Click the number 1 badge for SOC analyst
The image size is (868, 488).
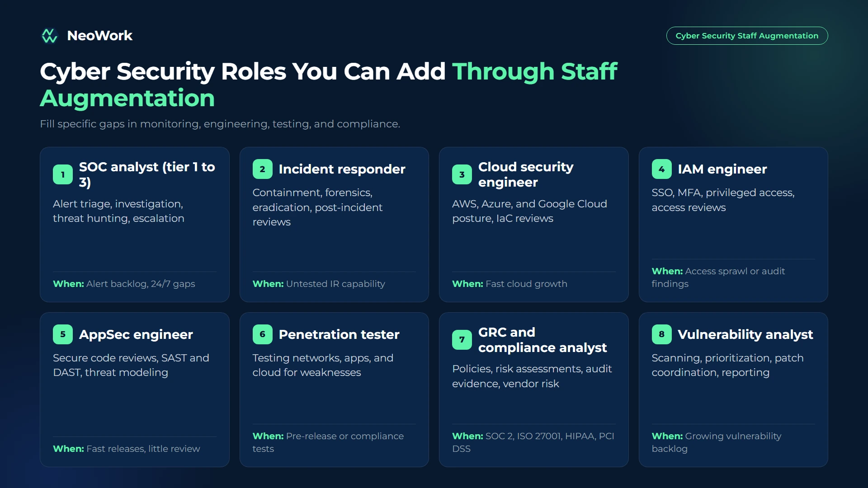coord(63,174)
